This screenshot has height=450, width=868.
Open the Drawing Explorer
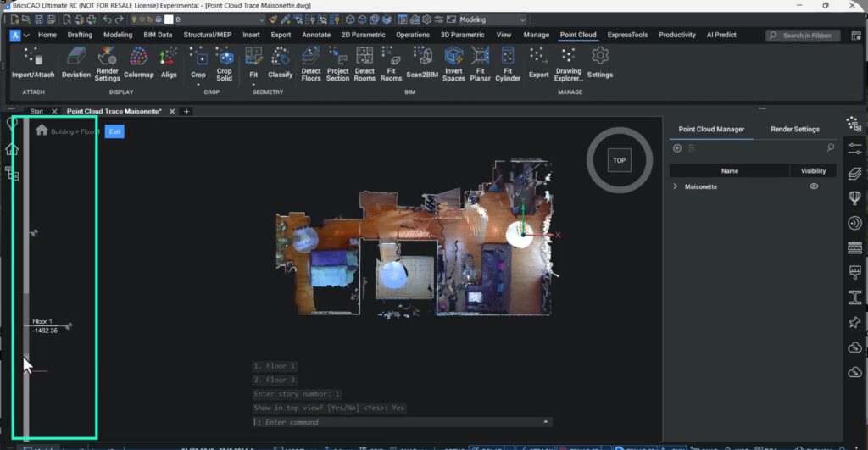coord(569,64)
